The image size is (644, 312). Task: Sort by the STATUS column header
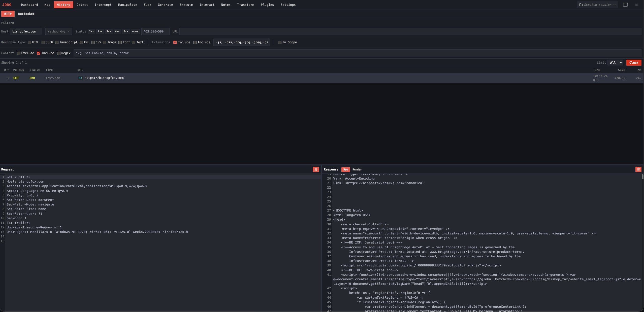tap(35, 70)
